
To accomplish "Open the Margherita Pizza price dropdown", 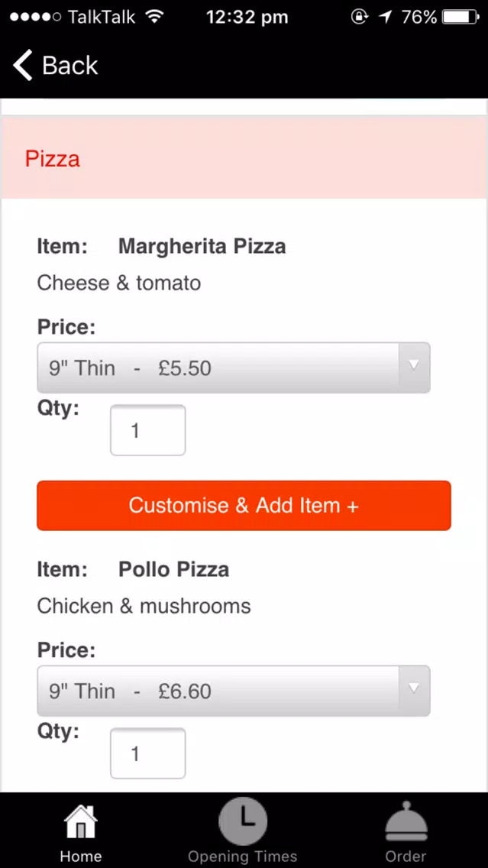I will [234, 368].
